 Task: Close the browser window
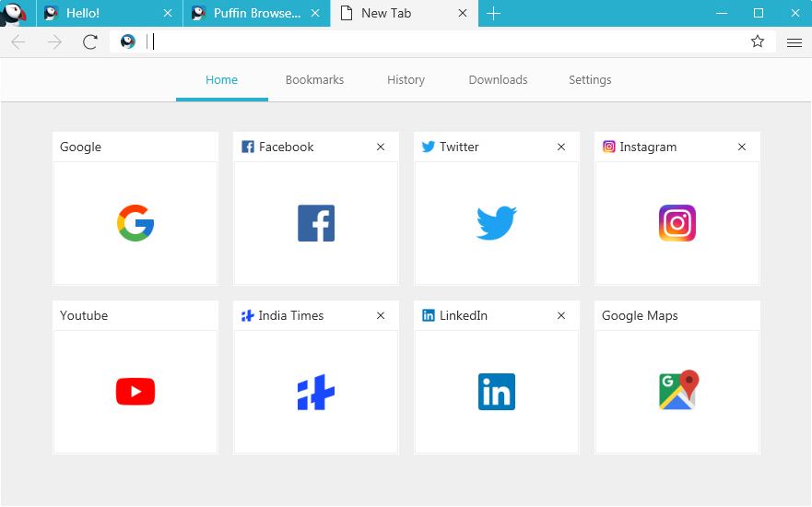[x=795, y=14]
